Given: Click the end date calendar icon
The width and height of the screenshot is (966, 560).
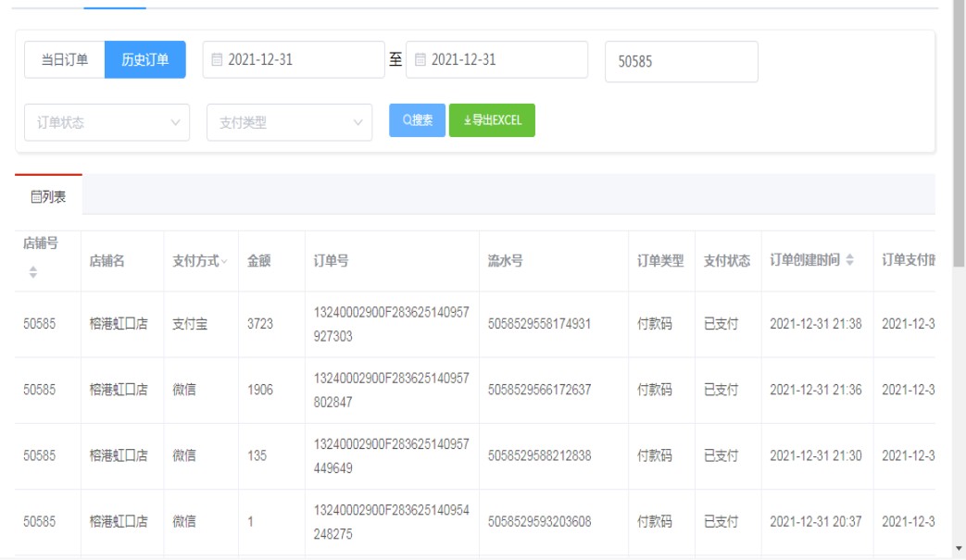Looking at the screenshot, I should tap(420, 60).
